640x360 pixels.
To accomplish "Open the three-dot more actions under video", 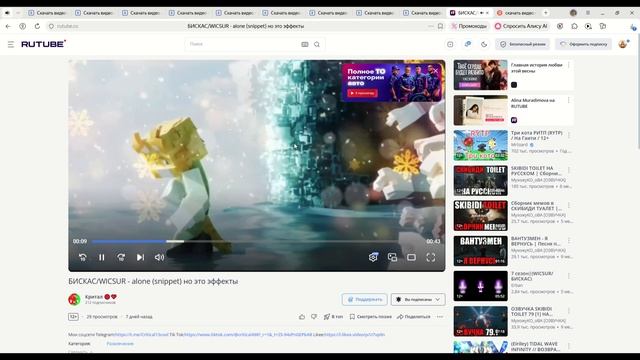I will 440,317.
